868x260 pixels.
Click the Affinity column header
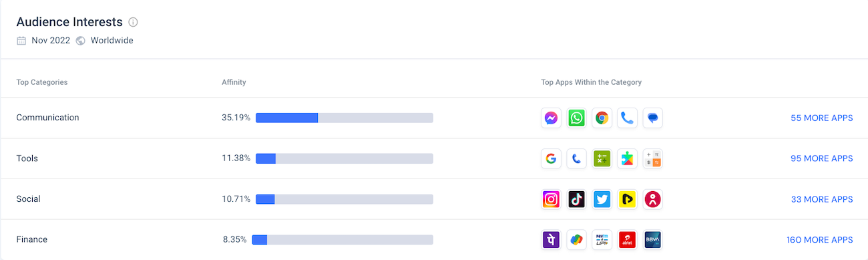[234, 82]
